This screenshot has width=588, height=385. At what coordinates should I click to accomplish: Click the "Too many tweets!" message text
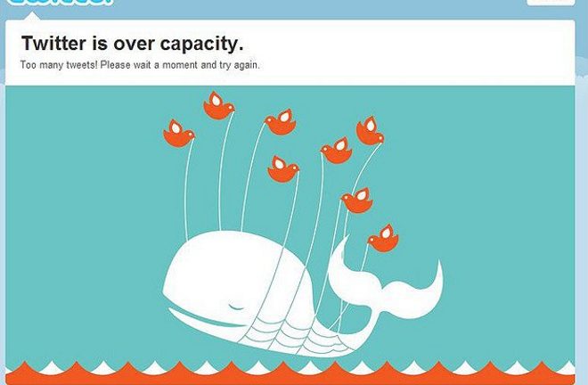59,65
